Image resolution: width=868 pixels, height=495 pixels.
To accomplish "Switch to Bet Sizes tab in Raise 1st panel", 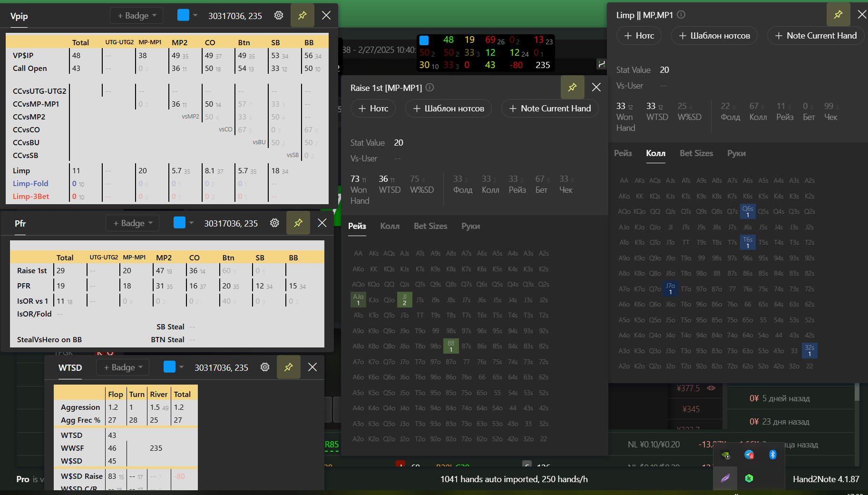I will [430, 226].
